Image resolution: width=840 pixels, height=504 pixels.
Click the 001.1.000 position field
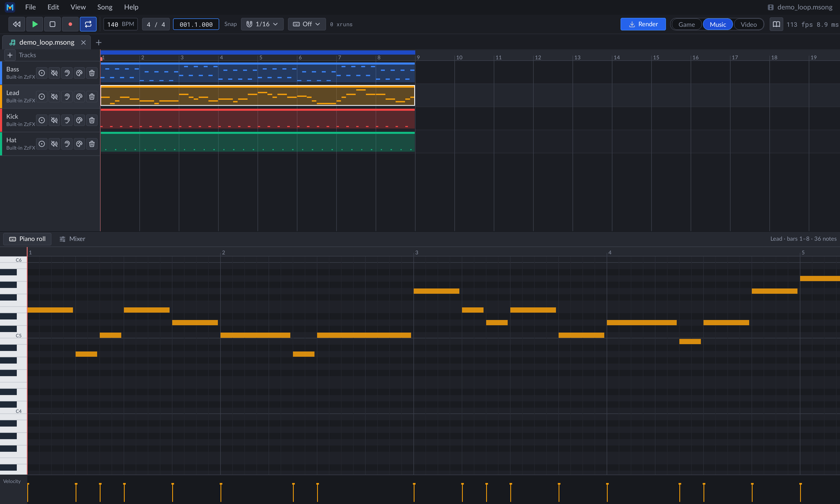tap(196, 24)
